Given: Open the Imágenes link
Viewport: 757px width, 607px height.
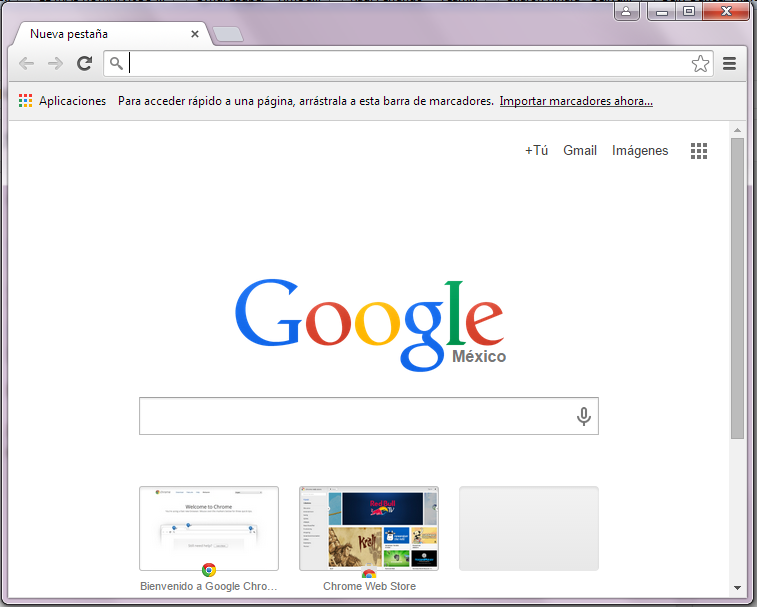Looking at the screenshot, I should (640, 151).
